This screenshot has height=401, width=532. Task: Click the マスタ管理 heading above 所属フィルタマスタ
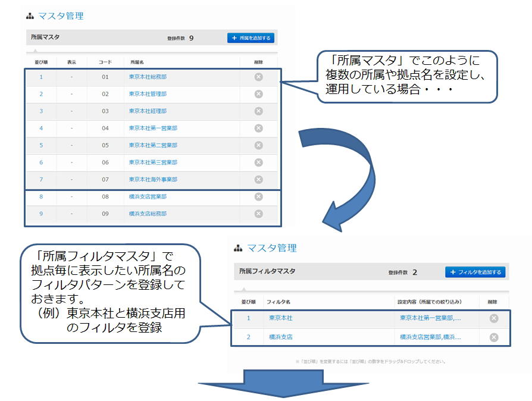[271, 248]
